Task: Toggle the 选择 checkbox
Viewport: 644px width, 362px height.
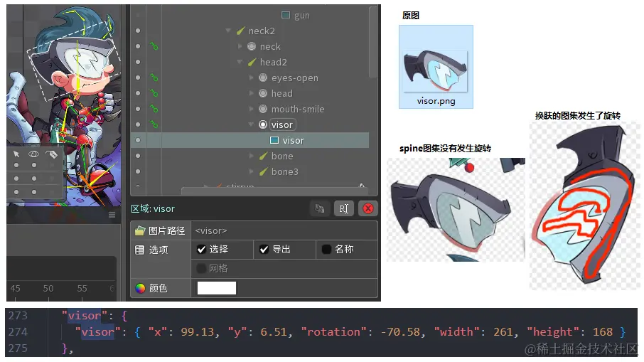Action: click(x=201, y=250)
